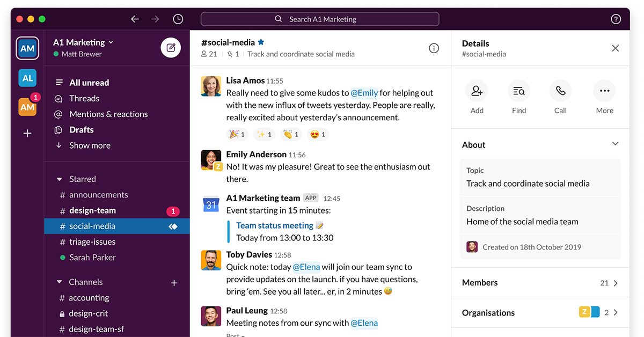644x337 pixels.
Task: Click the Find in channel icon
Action: point(519,91)
